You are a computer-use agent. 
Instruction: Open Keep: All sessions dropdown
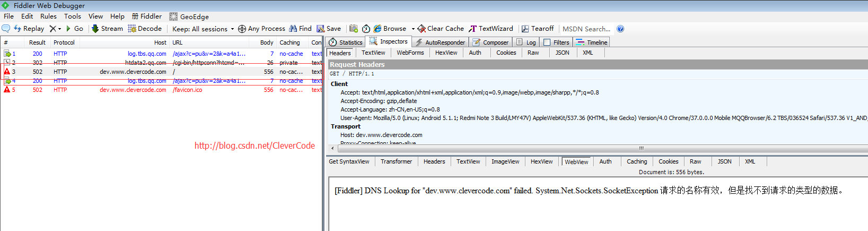tap(203, 29)
